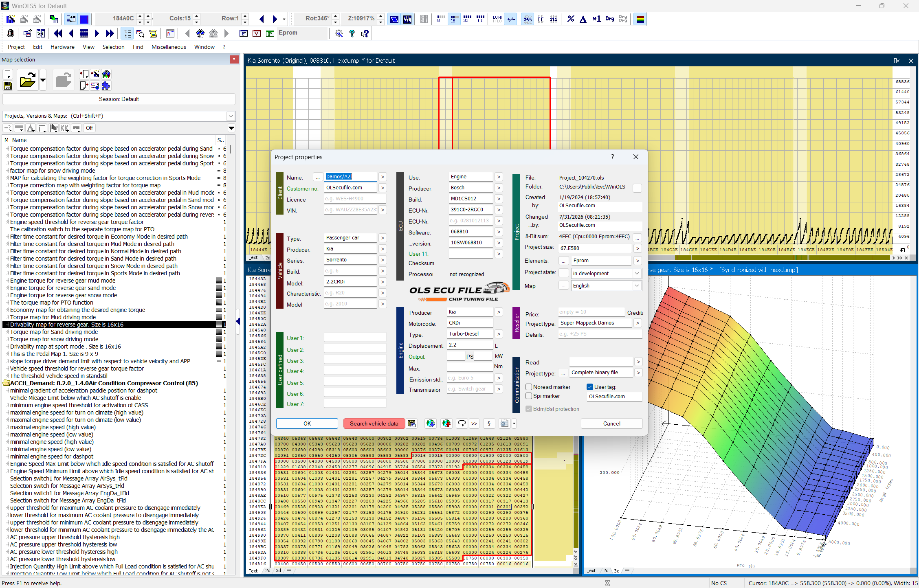Click the rewind double arrow toolbar icon

58,33
